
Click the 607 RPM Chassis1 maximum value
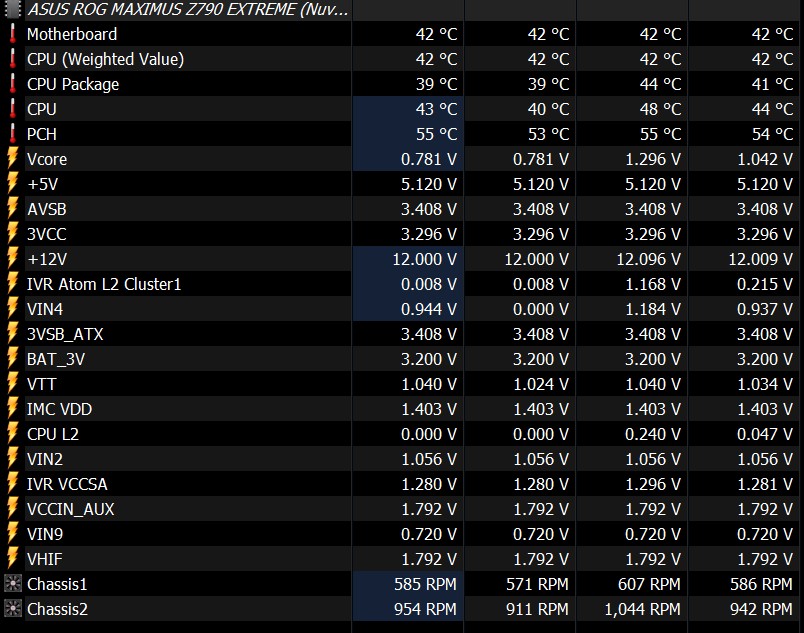649,584
